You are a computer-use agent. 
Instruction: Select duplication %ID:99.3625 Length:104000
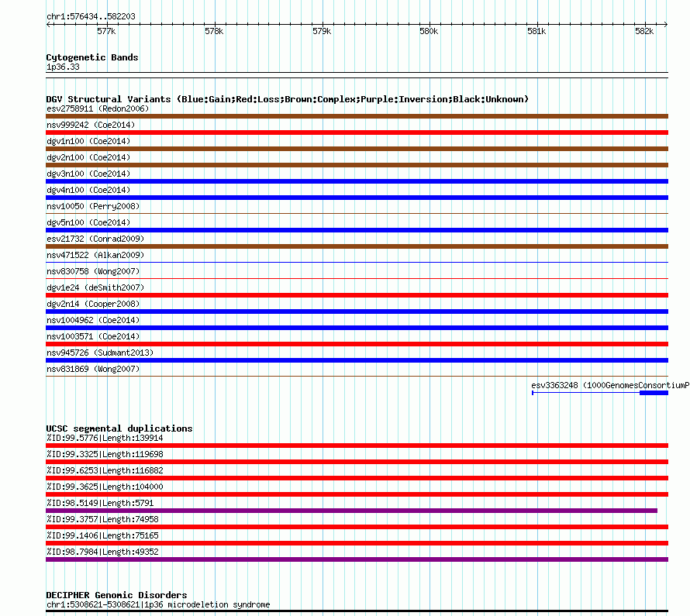click(105, 487)
